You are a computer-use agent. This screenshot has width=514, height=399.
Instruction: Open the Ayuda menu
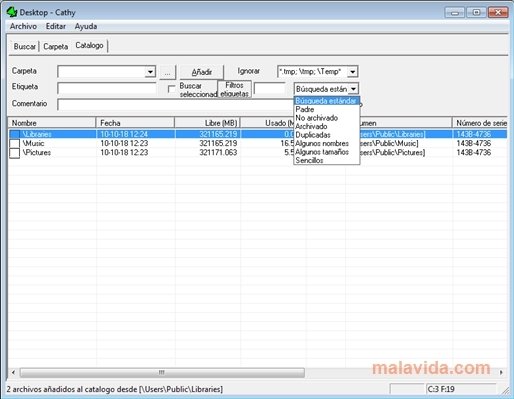point(86,26)
